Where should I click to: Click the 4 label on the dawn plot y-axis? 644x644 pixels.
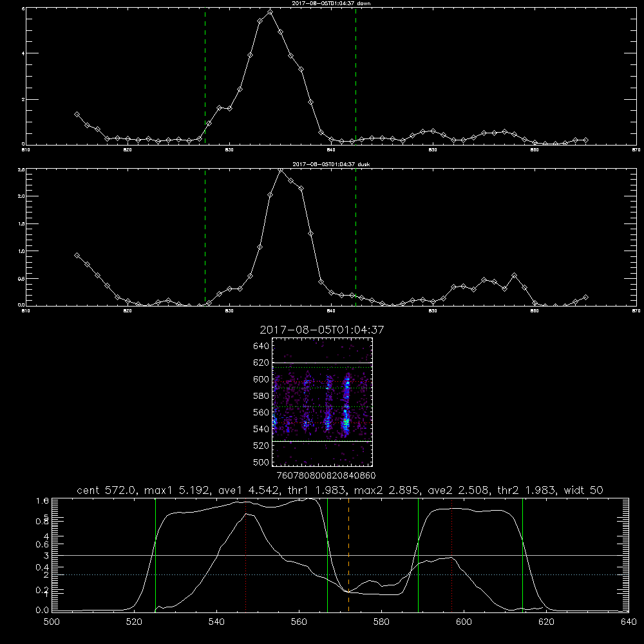point(23,53)
